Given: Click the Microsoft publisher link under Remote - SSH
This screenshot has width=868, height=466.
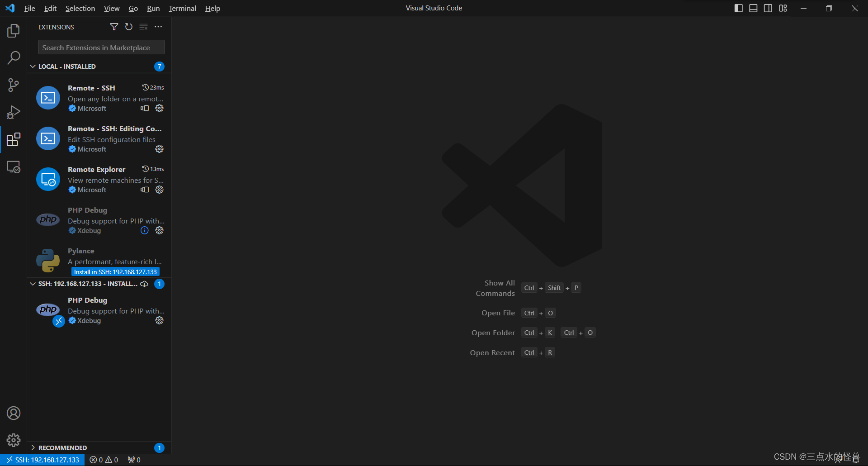Looking at the screenshot, I should (x=92, y=109).
